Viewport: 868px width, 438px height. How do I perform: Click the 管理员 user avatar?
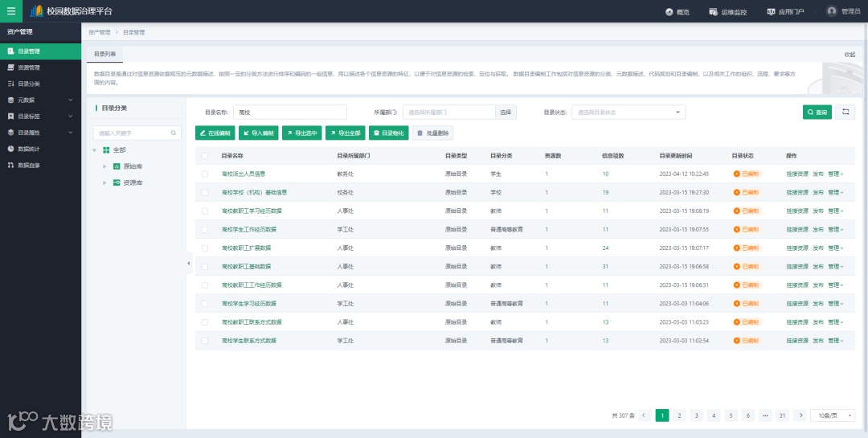coord(832,11)
